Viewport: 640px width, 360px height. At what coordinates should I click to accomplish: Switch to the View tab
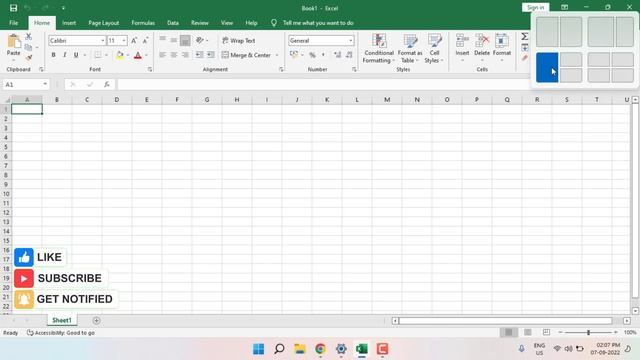click(x=227, y=23)
